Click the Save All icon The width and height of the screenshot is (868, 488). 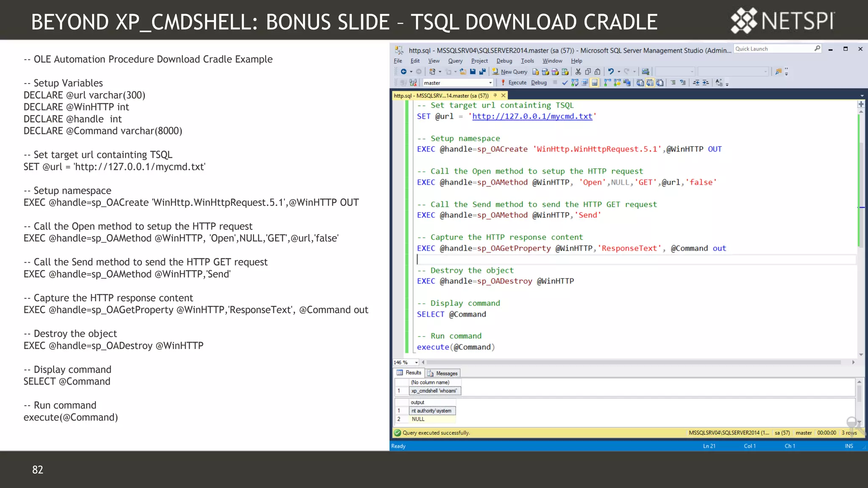[482, 72]
